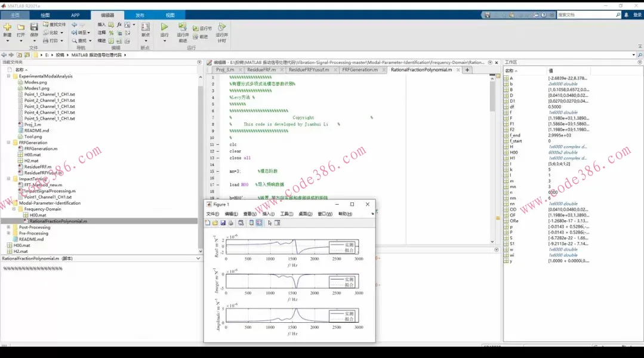This screenshot has width=644, height=358.
Task: Expand the Pre-Processing folder
Action: pos(8,233)
